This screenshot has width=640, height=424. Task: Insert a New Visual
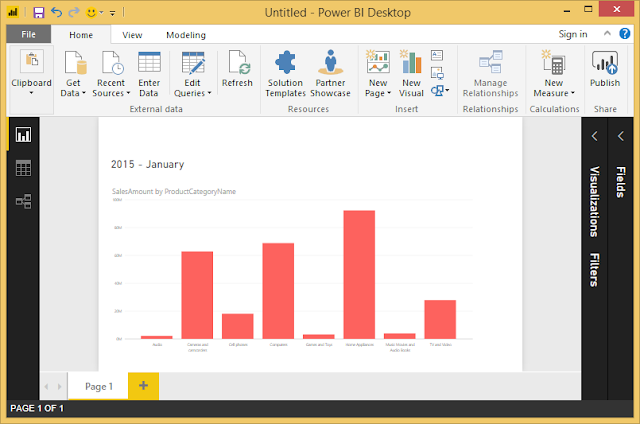click(411, 74)
